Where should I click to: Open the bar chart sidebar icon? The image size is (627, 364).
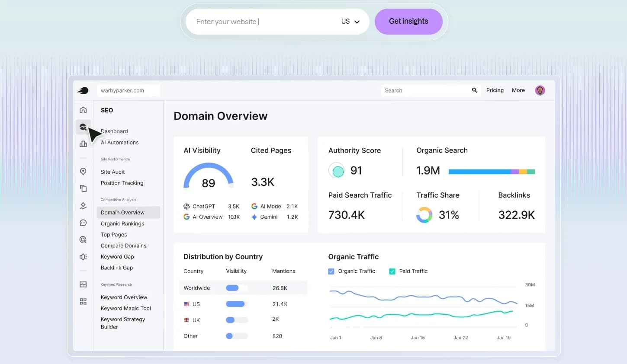click(x=83, y=144)
